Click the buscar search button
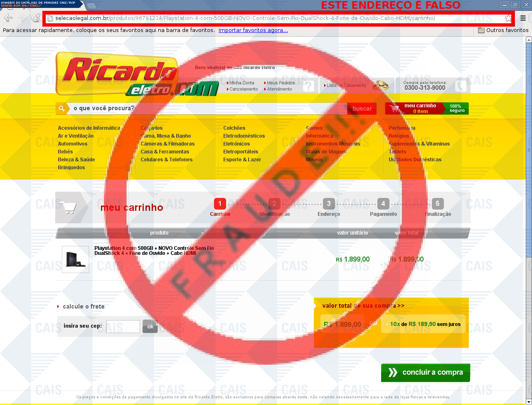532x405 pixels. (362, 109)
